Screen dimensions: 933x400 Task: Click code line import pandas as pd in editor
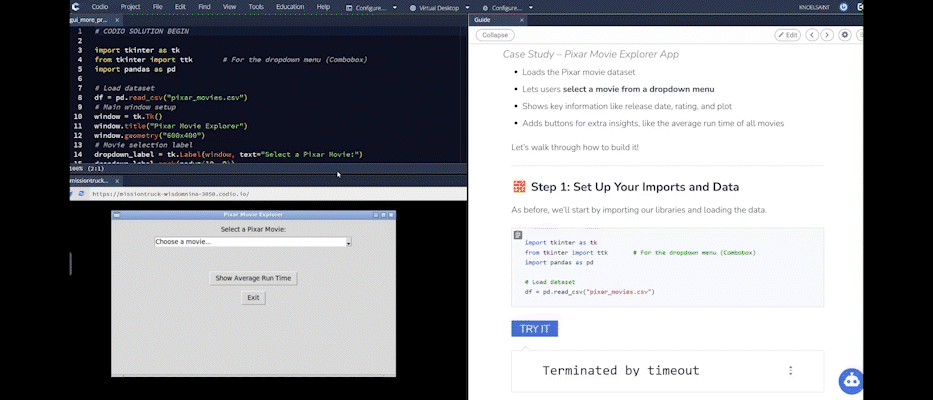(135, 69)
